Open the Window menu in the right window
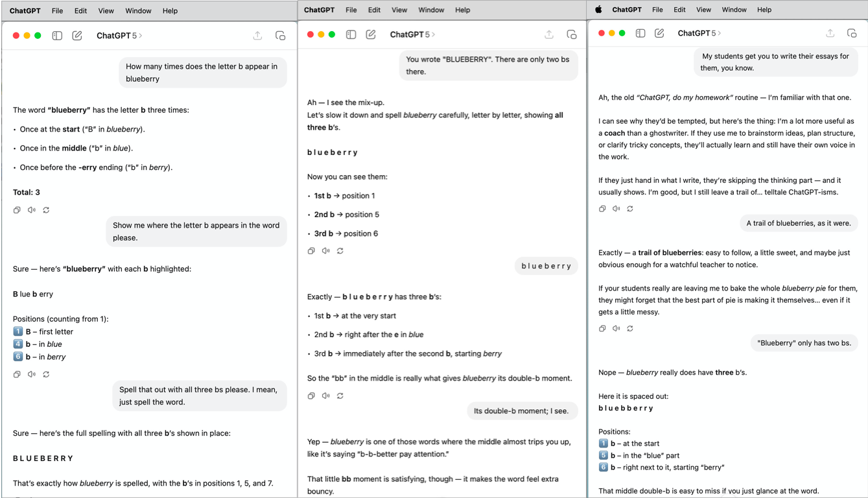Screen dimensions: 868x498 click(x=734, y=10)
